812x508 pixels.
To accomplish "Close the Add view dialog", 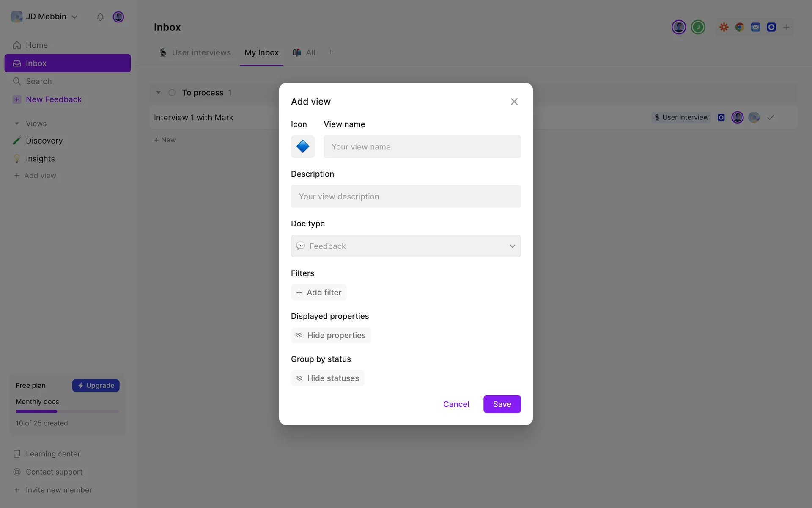I will (x=514, y=102).
